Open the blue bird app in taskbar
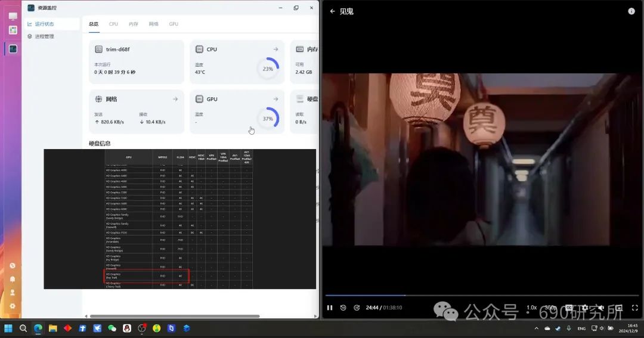 coord(97,328)
